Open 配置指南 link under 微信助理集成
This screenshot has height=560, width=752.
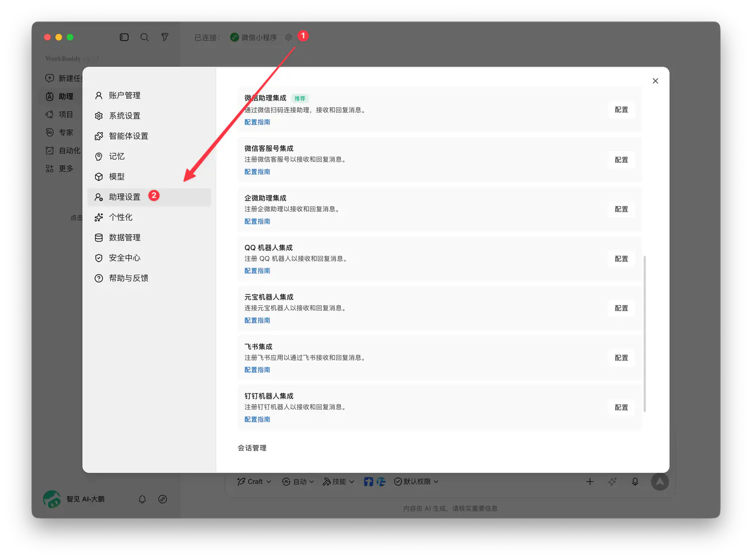(x=257, y=122)
